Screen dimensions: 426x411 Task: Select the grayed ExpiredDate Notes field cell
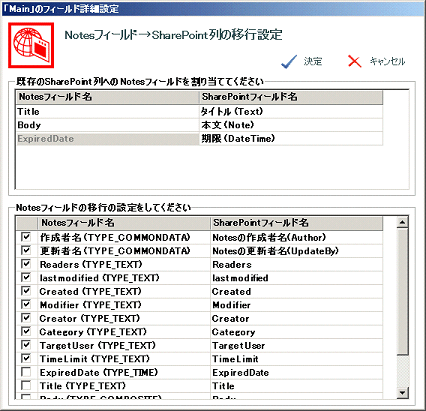[x=108, y=139]
